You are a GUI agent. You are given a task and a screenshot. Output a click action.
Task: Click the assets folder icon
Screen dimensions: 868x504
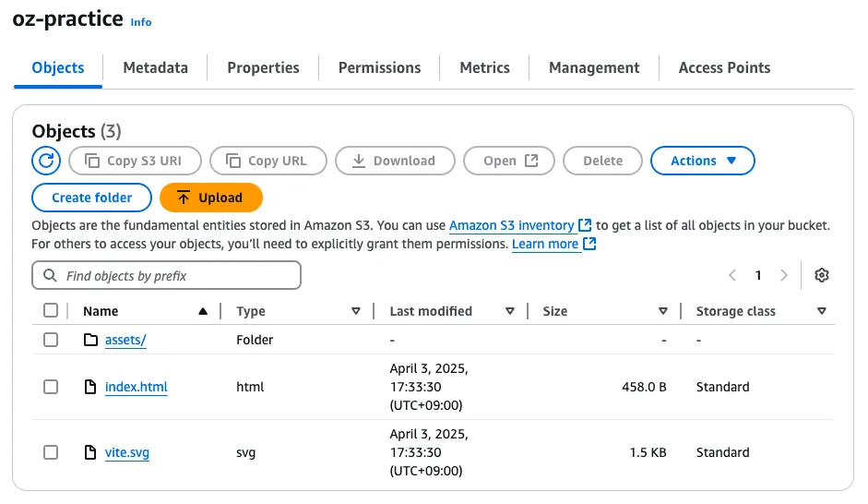(90, 340)
